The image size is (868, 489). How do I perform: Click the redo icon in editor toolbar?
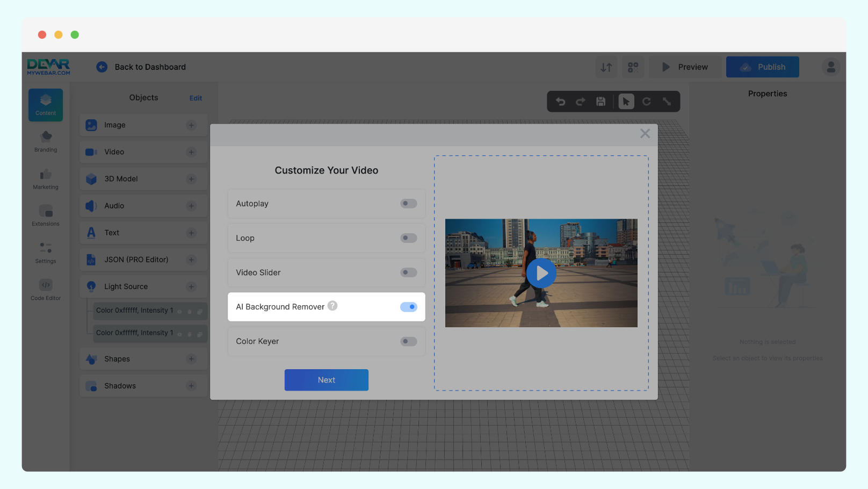click(x=581, y=102)
